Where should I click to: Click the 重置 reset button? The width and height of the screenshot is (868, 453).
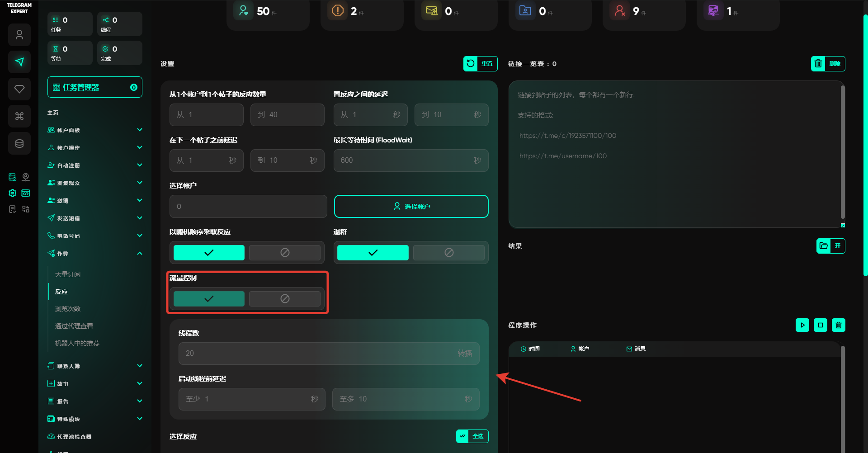point(480,64)
